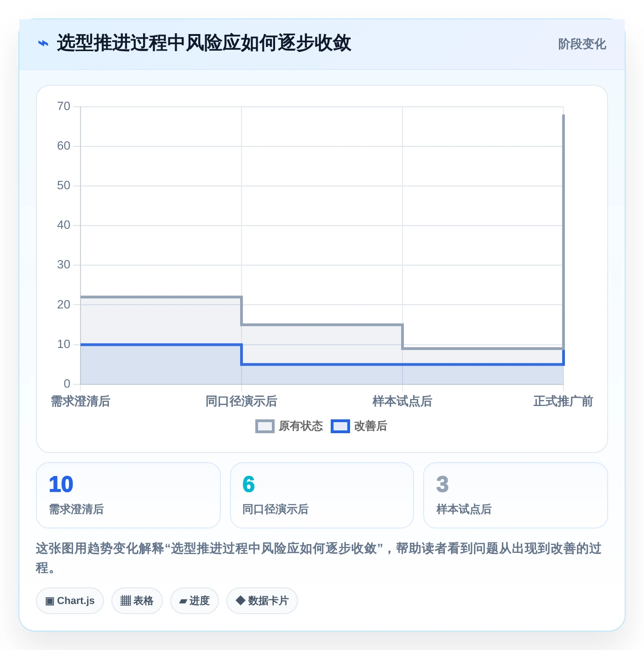
Task: Click the y-axis value 0
Action: point(67,384)
